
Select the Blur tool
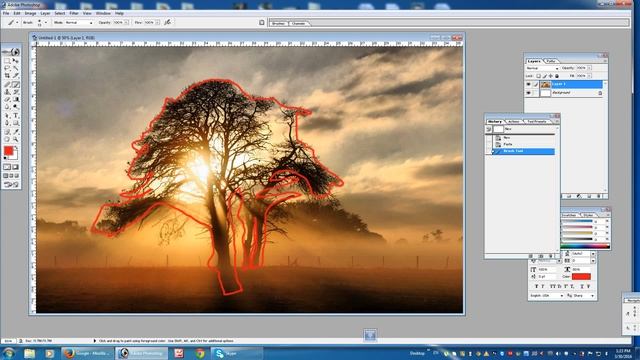pos(7,107)
